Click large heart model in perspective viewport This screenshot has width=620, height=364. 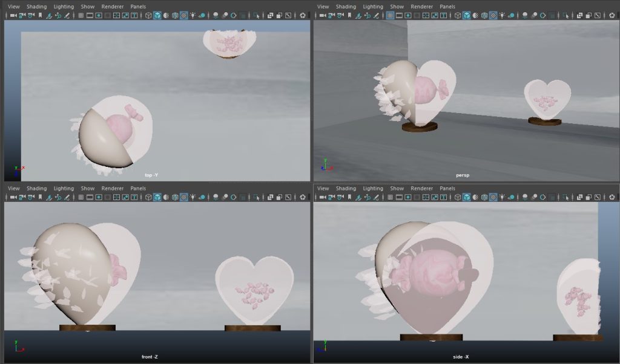418,91
